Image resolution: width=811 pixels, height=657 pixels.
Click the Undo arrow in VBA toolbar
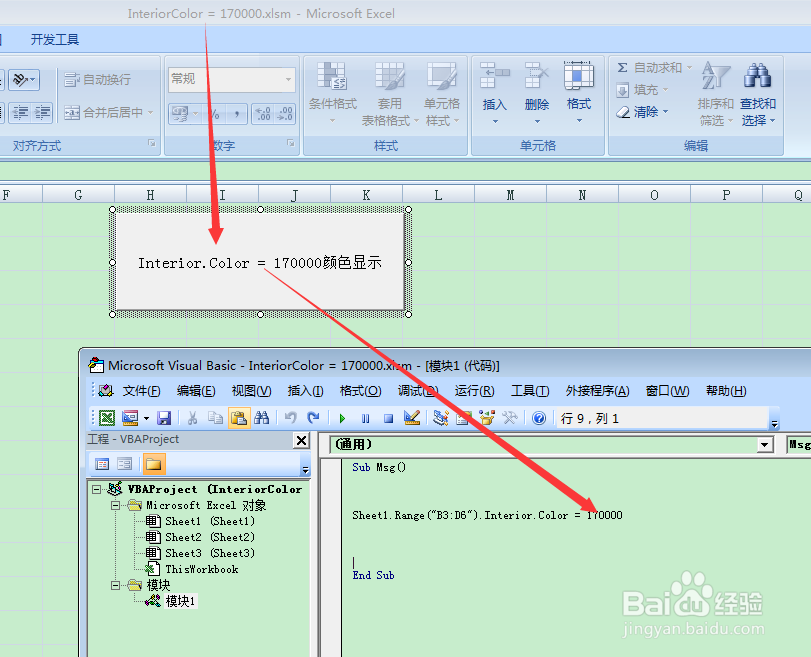point(291,418)
